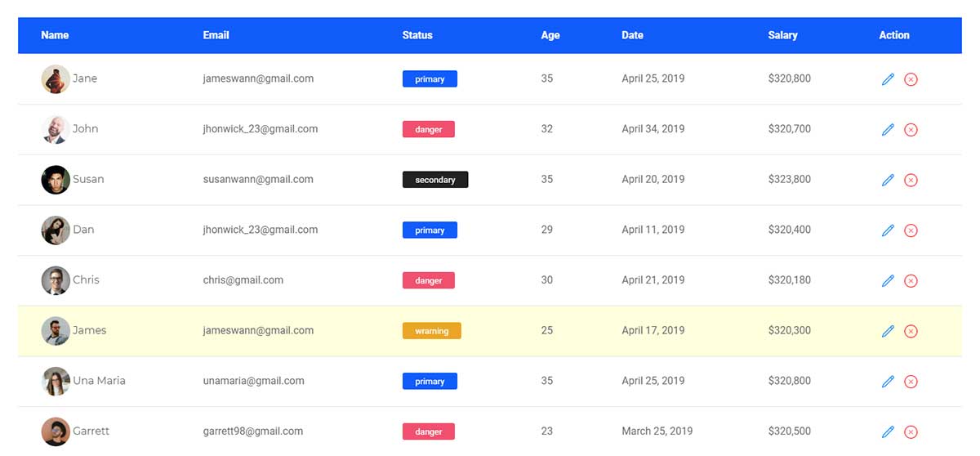Viewport: 980px width, 456px height.
Task: Click delete icon in Garrett's row
Action: tap(911, 432)
